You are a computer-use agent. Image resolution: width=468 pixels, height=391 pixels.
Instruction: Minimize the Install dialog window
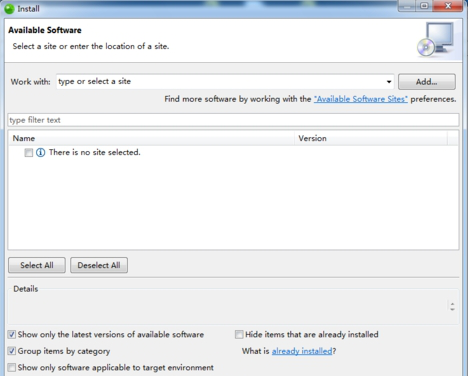[x=407, y=6]
